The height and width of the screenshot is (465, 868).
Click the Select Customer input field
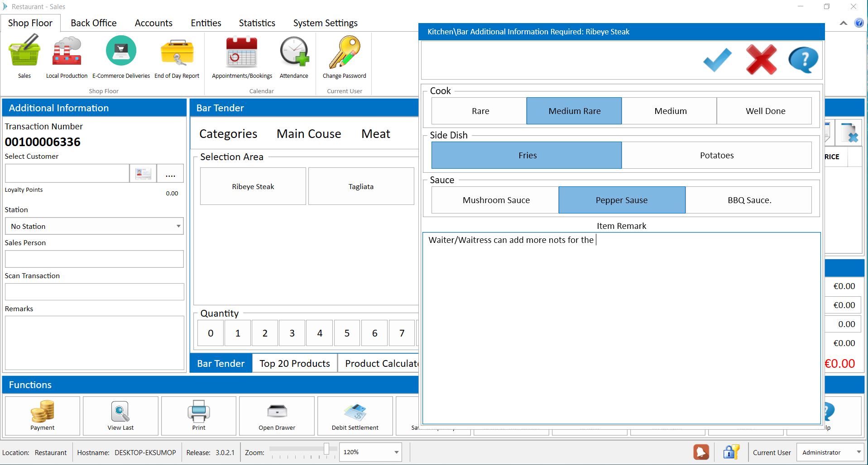[x=67, y=173]
